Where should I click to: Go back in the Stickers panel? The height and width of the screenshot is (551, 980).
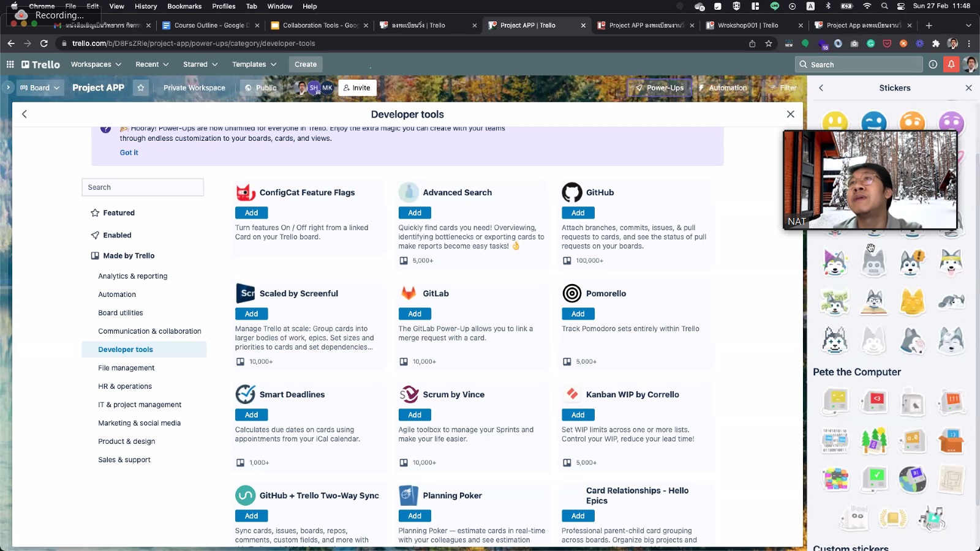coord(821,88)
